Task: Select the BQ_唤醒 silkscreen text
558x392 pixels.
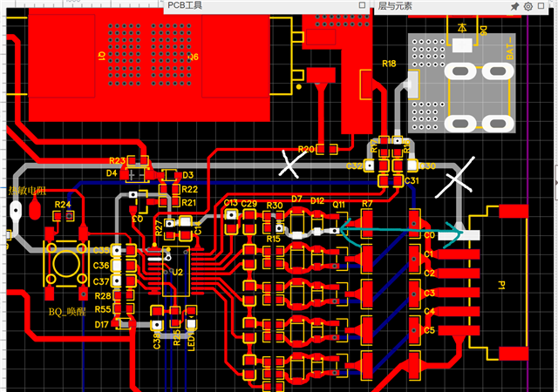Action: coord(67,312)
